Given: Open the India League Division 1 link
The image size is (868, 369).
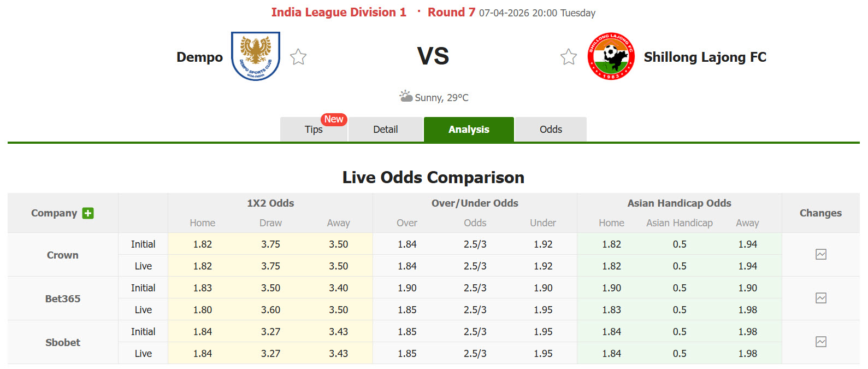Looking at the screenshot, I should 339,11.
